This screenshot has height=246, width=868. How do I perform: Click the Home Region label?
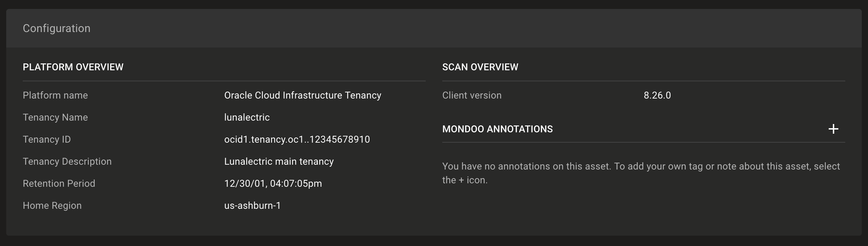click(52, 205)
